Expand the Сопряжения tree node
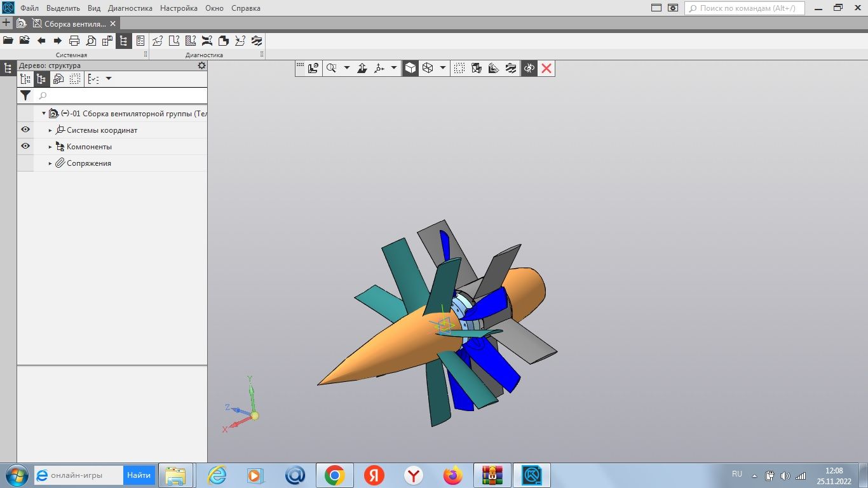 point(50,163)
